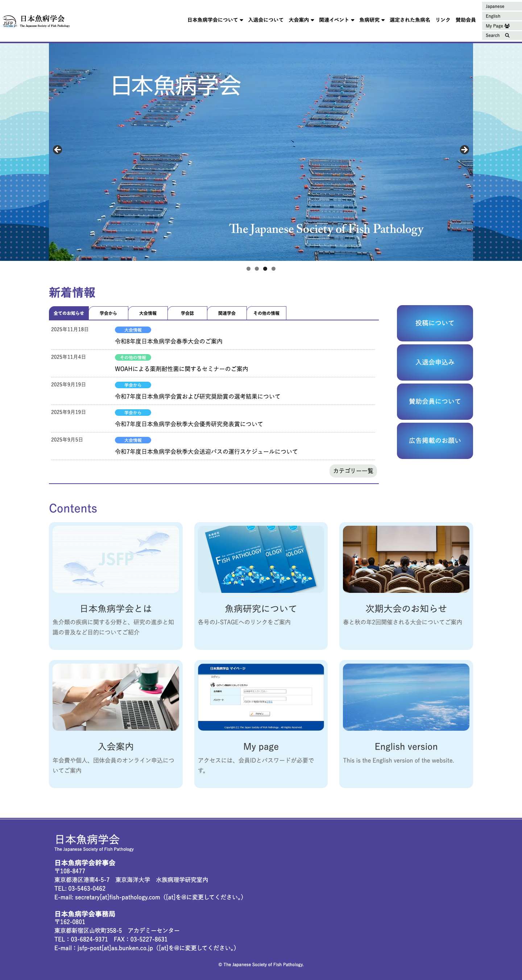Click 大会情報 tag on November 18 news
This screenshot has height=980, width=522.
(x=133, y=330)
